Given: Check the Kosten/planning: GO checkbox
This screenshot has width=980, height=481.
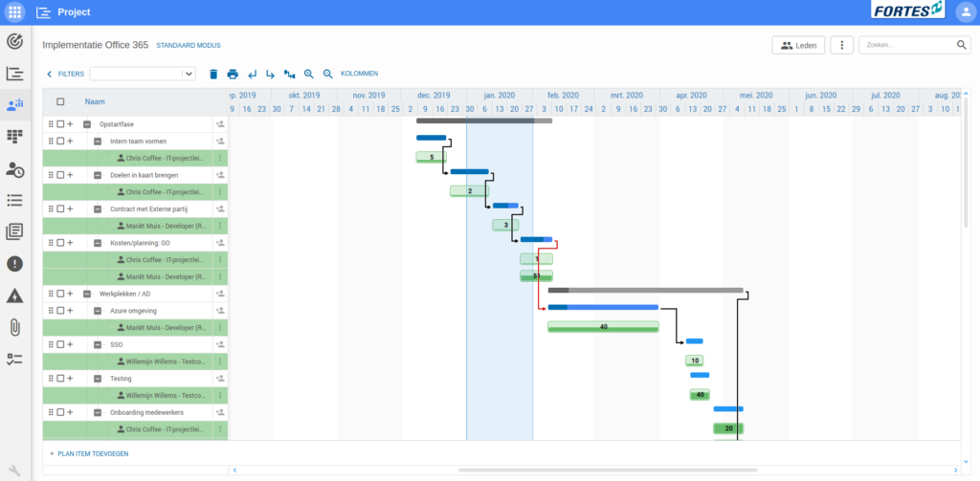Looking at the screenshot, I should point(60,243).
